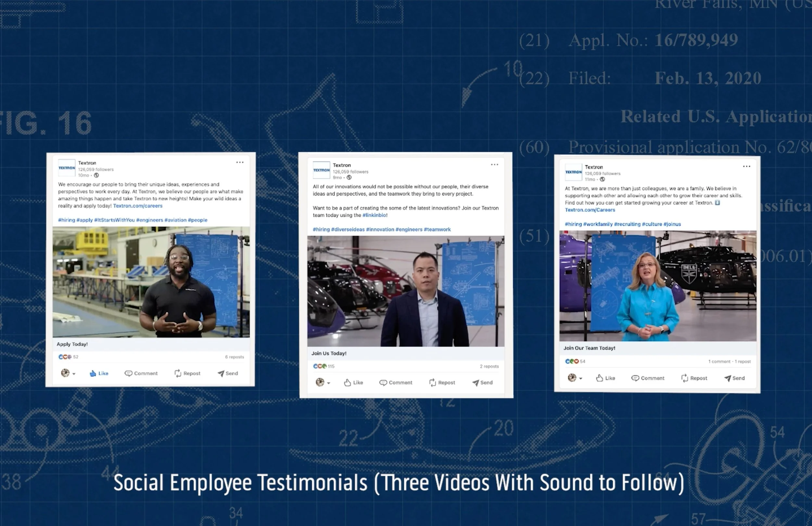Open the three-dot menu on the 11mo post

tap(746, 166)
